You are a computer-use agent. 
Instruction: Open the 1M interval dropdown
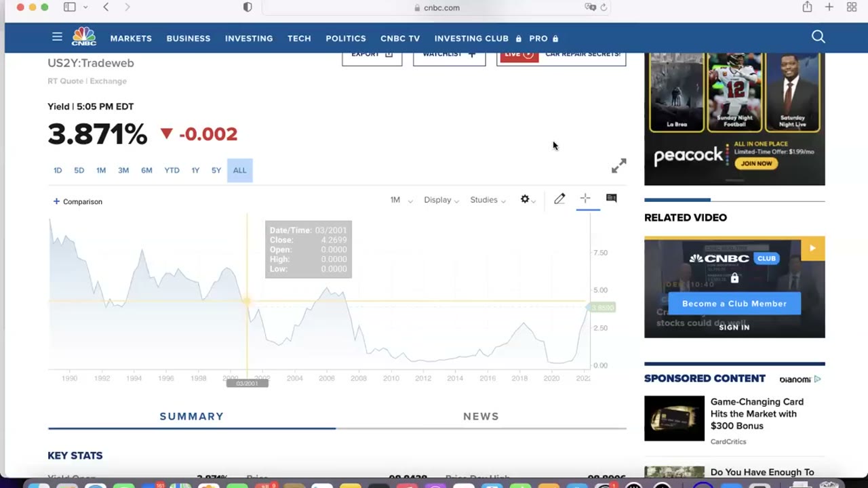(401, 200)
